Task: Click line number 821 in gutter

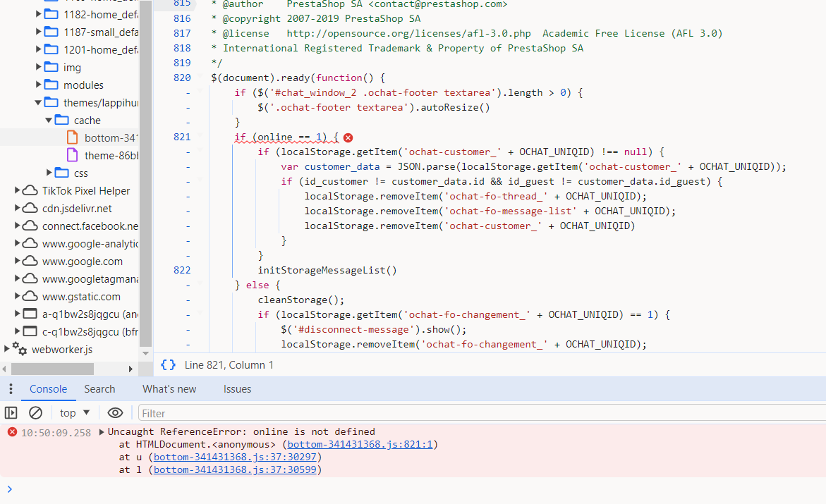Action: pyautogui.click(x=182, y=137)
